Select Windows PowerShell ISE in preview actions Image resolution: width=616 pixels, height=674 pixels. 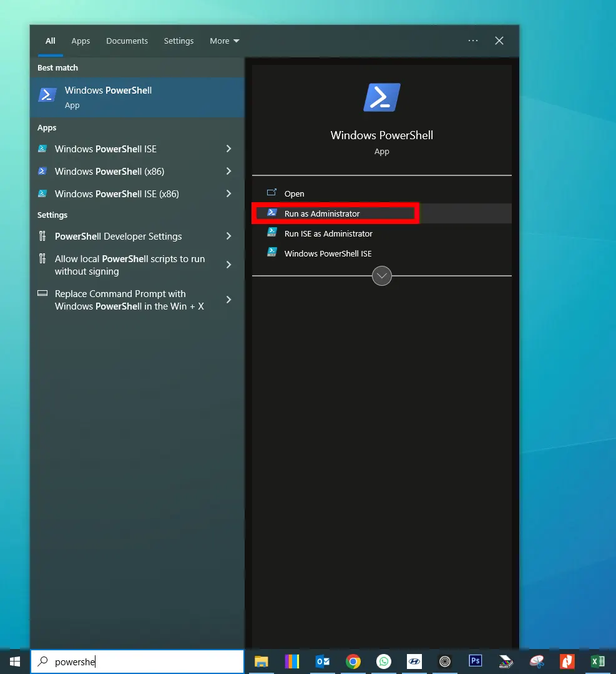[x=382, y=253]
